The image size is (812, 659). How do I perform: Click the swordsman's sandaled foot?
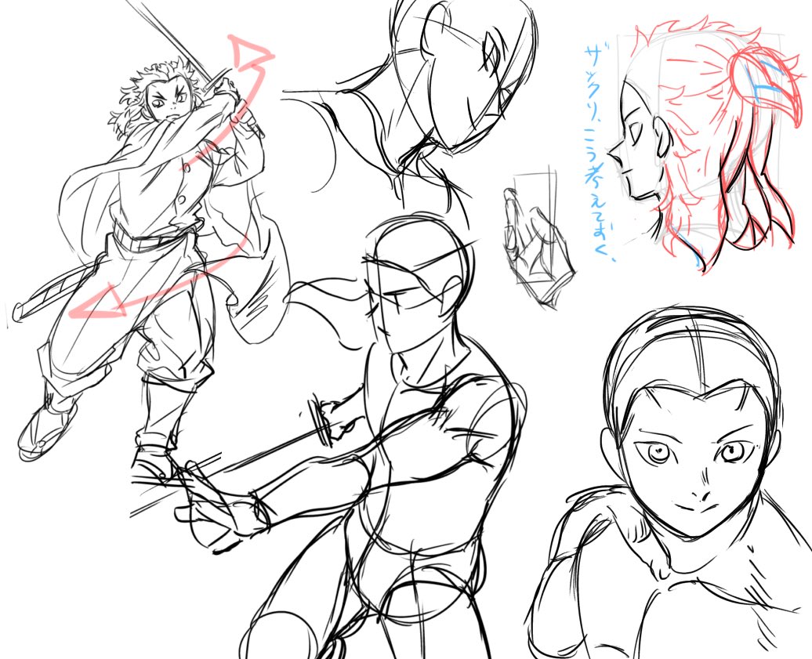pos(46,433)
